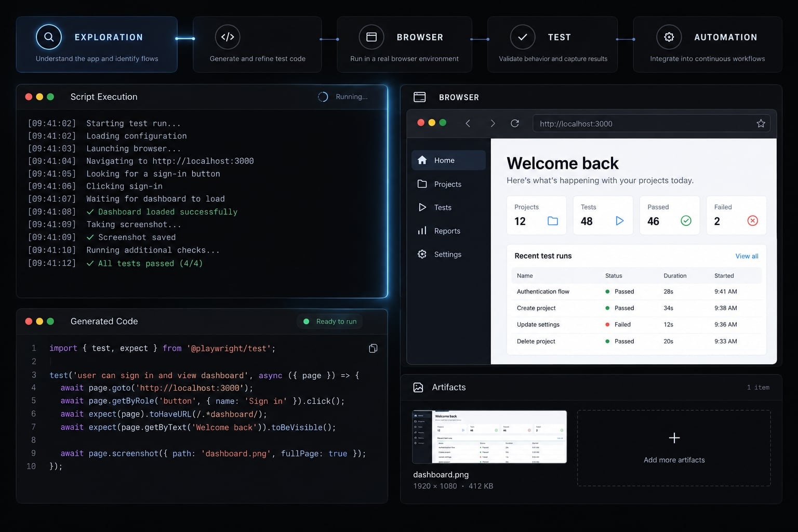
Task: Click the View all link
Action: click(x=747, y=256)
